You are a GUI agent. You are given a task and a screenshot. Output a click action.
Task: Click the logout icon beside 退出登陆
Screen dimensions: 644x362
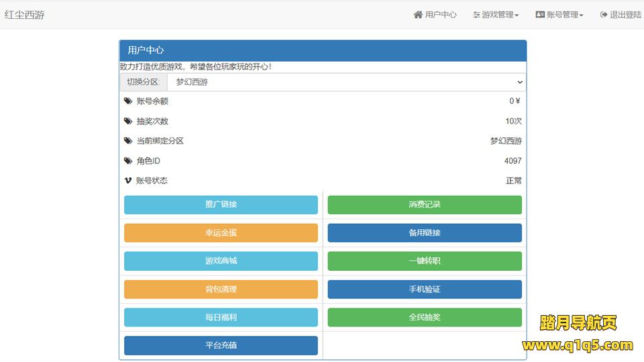tap(604, 15)
